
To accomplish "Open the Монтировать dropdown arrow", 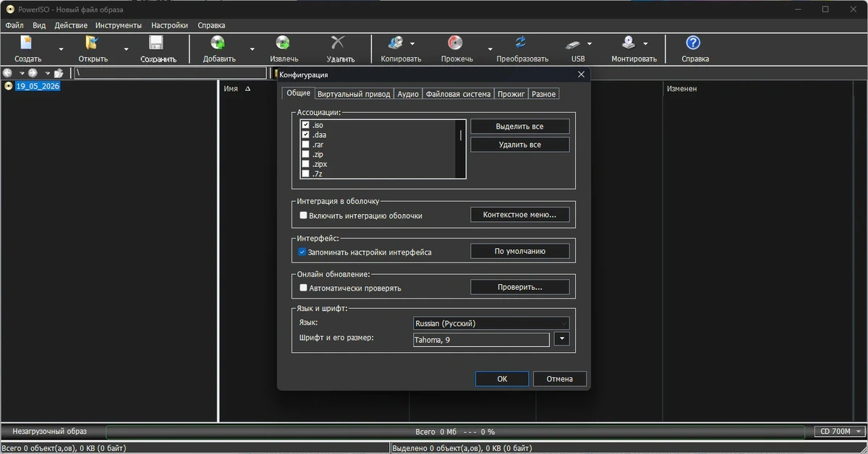I will pos(645,43).
